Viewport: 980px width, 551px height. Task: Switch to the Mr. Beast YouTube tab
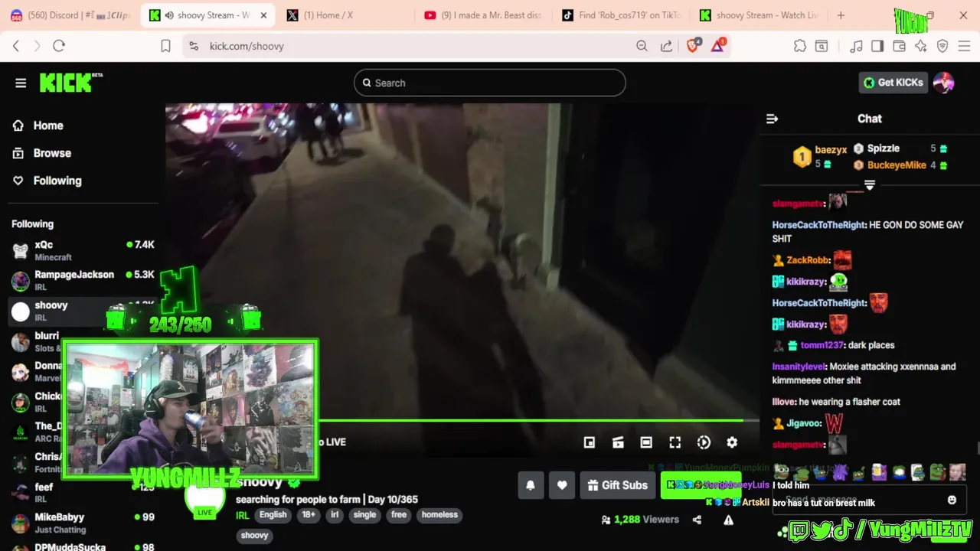484,15
